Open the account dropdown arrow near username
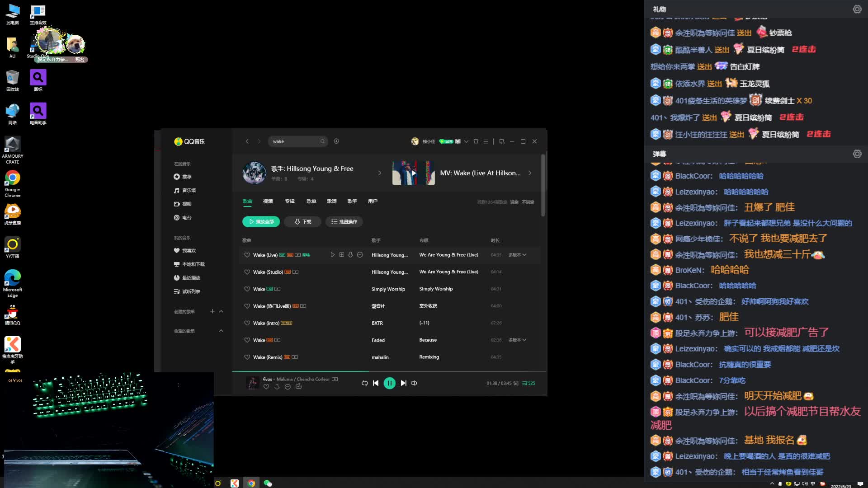The height and width of the screenshot is (488, 868). coord(466,141)
